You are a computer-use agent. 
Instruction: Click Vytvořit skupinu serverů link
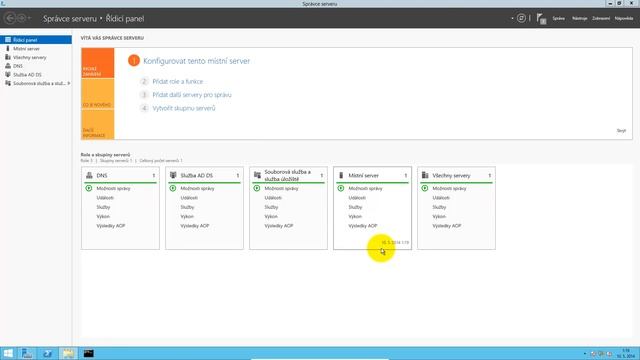[x=184, y=108]
